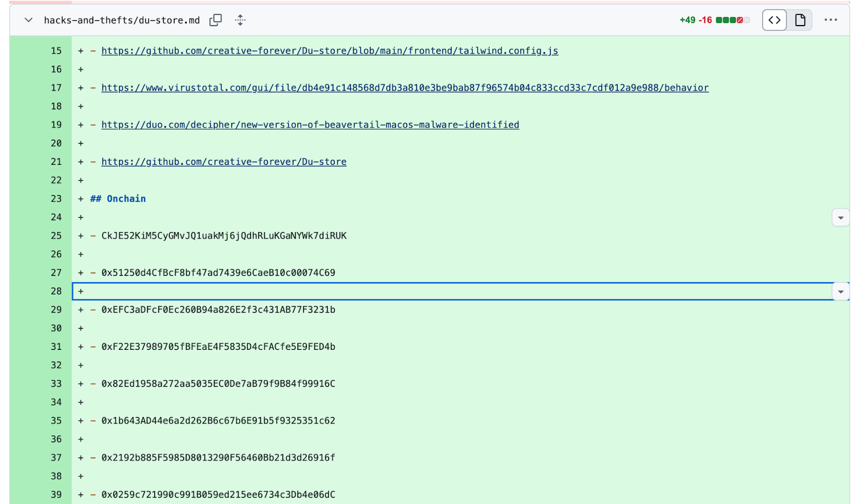Select address 0x82Ed1958a272aa5035EC0De7aB79f9B84f99916C

(x=218, y=383)
